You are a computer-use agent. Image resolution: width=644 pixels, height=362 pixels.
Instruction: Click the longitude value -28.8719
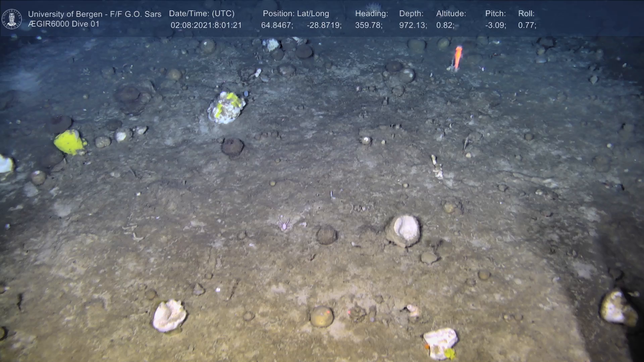pos(324,25)
